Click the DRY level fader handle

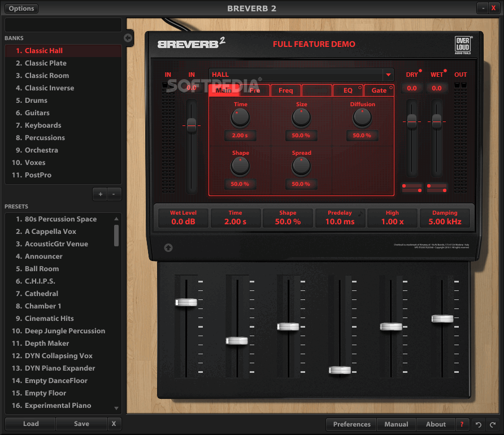[412, 121]
